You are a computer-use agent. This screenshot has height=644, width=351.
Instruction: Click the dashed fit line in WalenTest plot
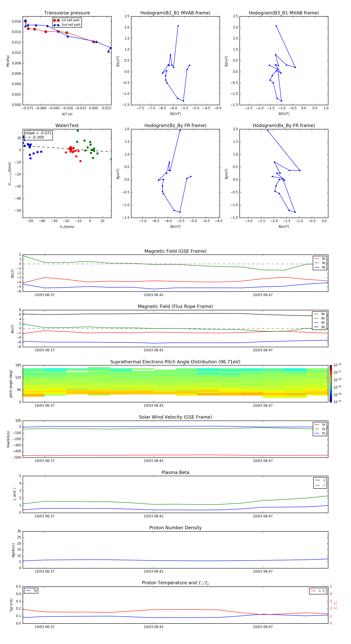[67, 149]
